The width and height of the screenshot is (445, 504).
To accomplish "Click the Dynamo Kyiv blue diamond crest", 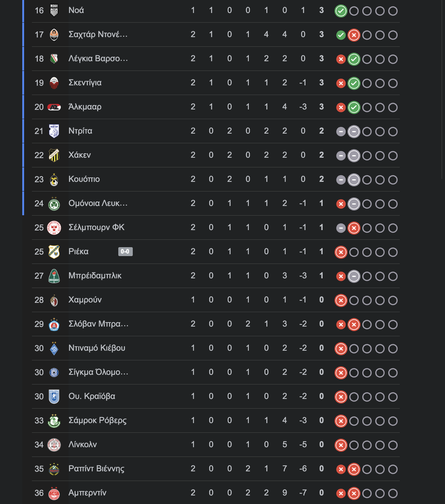I will pyautogui.click(x=54, y=348).
